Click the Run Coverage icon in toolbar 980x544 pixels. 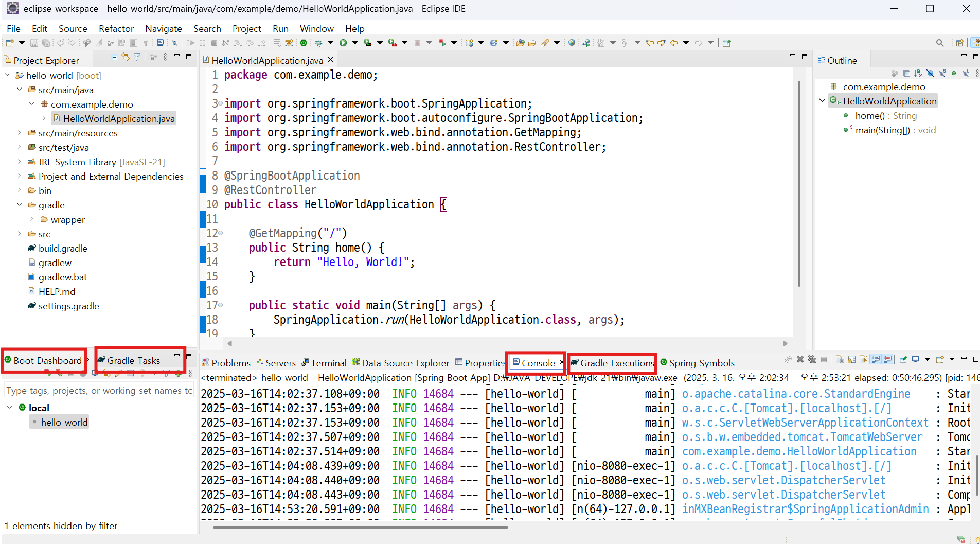pos(367,43)
